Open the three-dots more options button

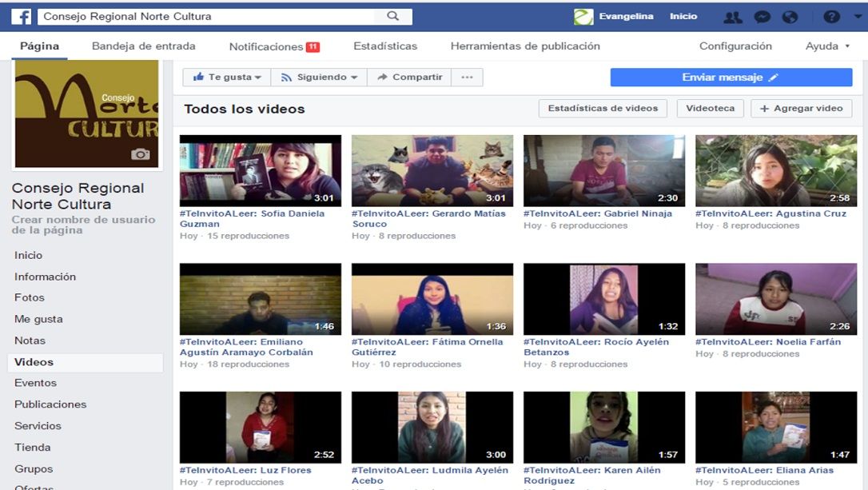click(467, 78)
